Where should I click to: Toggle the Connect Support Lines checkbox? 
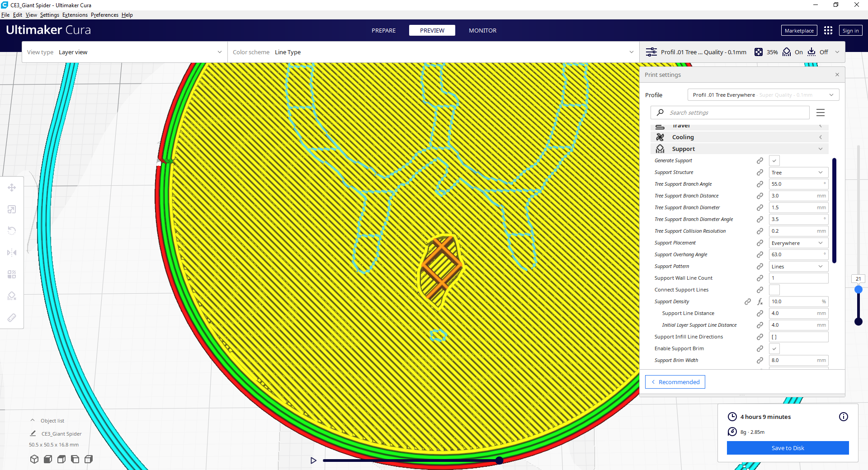pyautogui.click(x=774, y=290)
